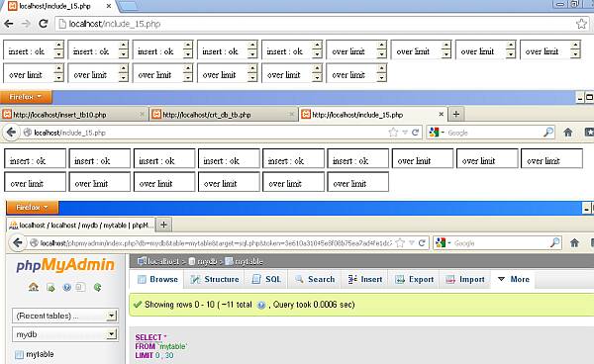
Task: Click the Export tab
Action: click(414, 279)
